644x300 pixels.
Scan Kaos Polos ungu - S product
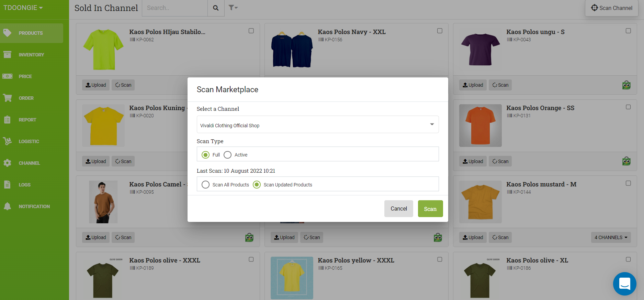pyautogui.click(x=500, y=85)
